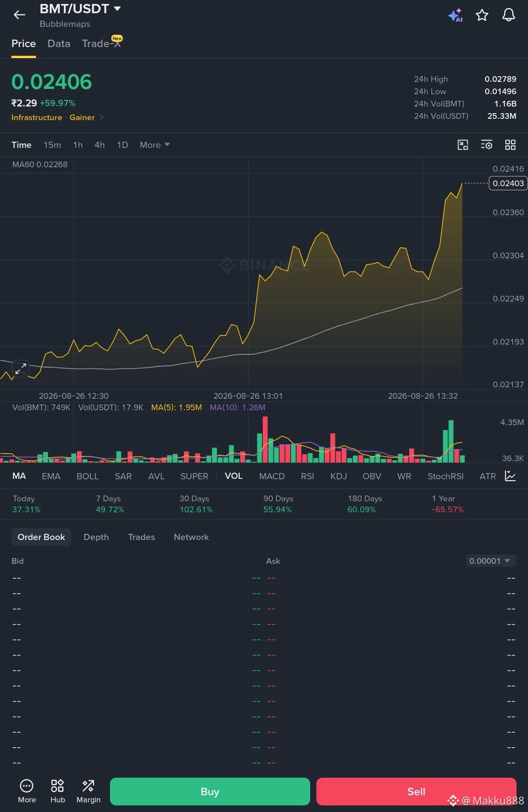Select the Order Book tab
This screenshot has width=528, height=812.
coord(41,537)
